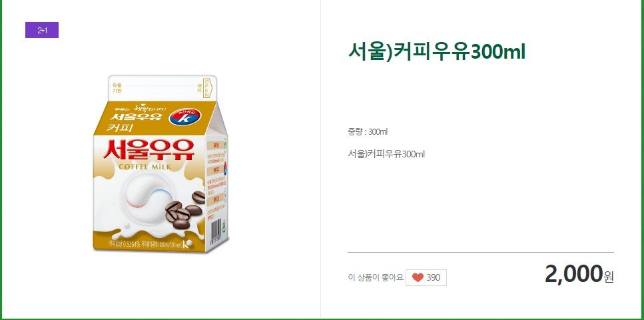Click the large red 서울우유 carton text
644x320 pixels.
(x=148, y=150)
